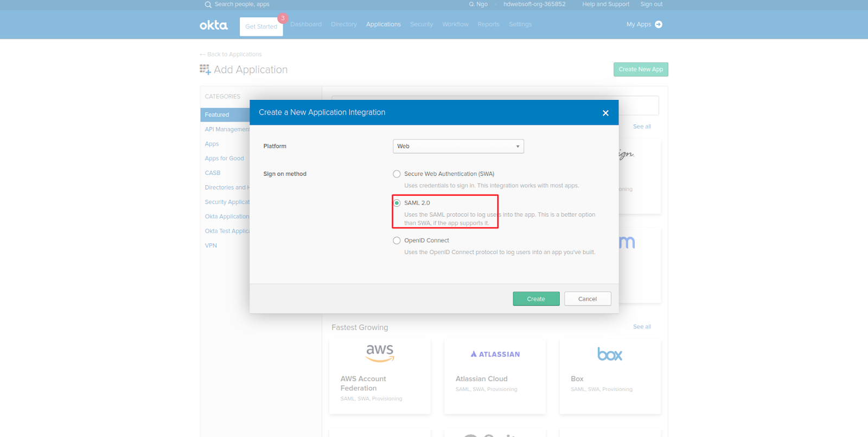
Task: Select Secure Web Authentication (SWA) radio button
Action: pos(397,174)
